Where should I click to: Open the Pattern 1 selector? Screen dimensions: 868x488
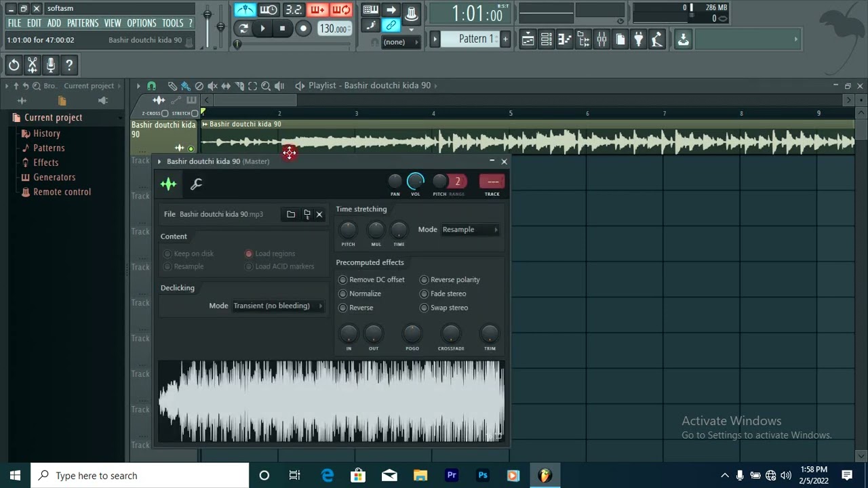pyautogui.click(x=470, y=39)
